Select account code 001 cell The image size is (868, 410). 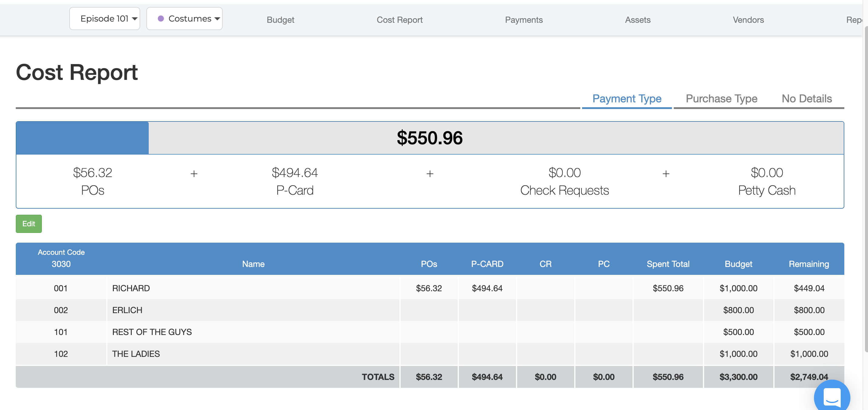61,288
